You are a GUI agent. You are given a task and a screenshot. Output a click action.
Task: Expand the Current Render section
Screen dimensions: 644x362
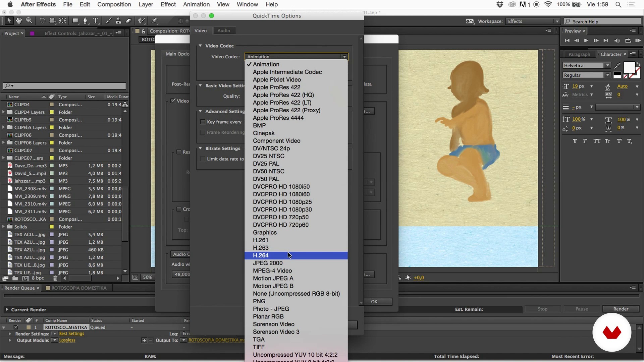[7, 310]
